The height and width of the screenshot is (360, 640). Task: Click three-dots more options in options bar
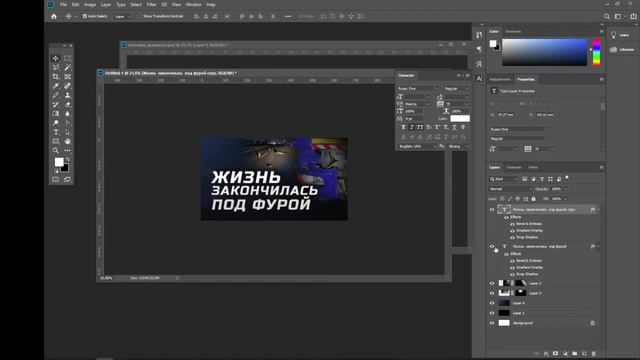[x=288, y=16]
